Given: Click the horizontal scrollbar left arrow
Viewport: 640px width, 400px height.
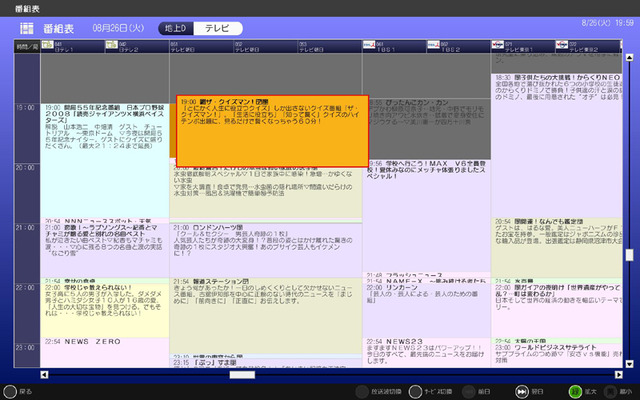Looking at the screenshot, I should 44,375.
